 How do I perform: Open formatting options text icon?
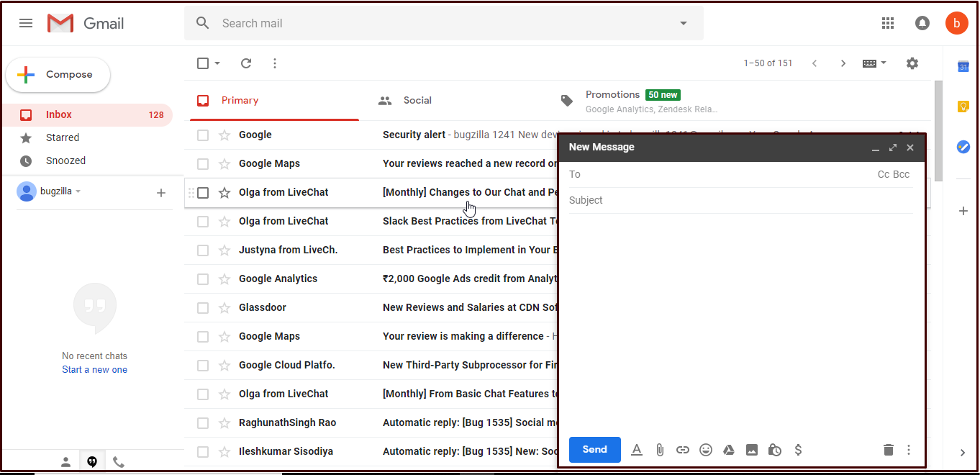pos(637,450)
